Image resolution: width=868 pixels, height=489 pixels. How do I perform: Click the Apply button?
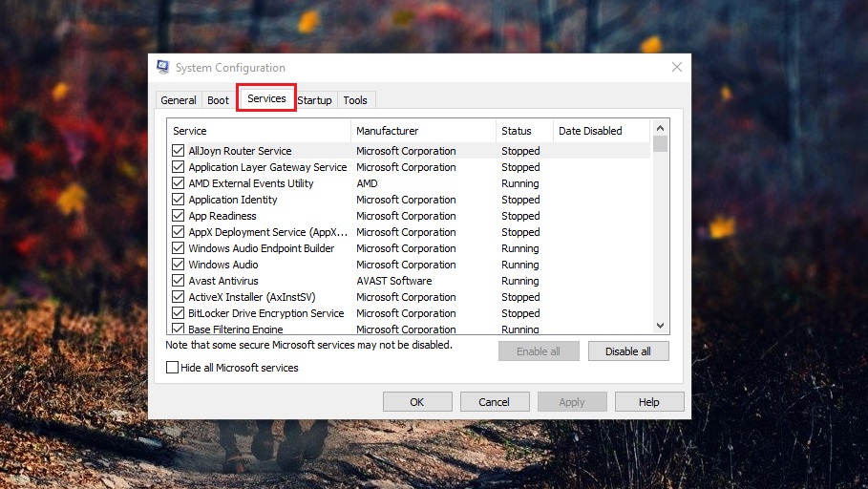coord(572,402)
